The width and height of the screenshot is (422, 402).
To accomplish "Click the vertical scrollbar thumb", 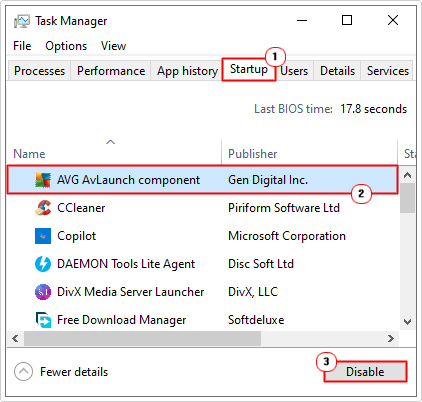I will pyautogui.click(x=407, y=198).
